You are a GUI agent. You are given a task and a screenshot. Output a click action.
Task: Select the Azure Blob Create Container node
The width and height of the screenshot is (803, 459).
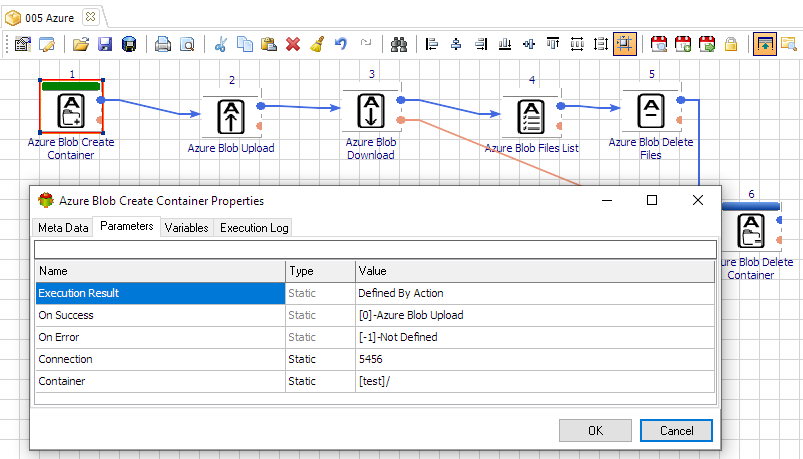click(71, 110)
